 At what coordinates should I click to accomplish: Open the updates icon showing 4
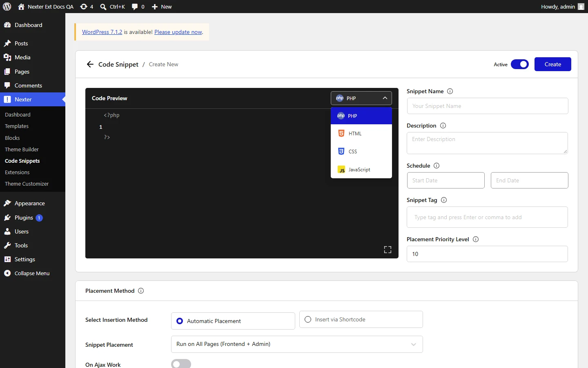[87, 7]
